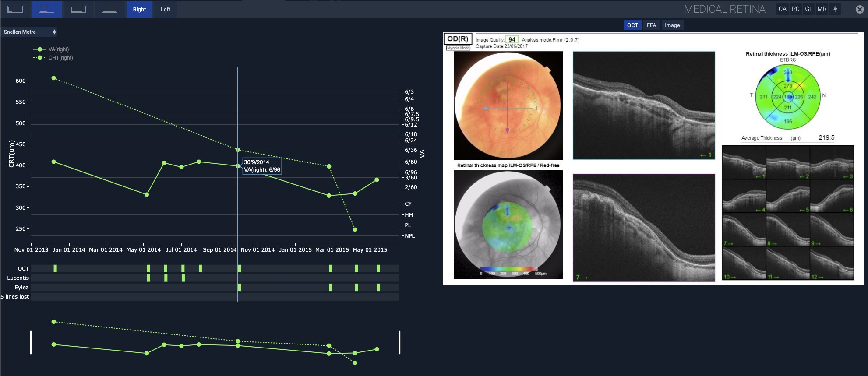Close the Medical Retina view
This screenshot has width=868, height=376.
pos(860,9)
